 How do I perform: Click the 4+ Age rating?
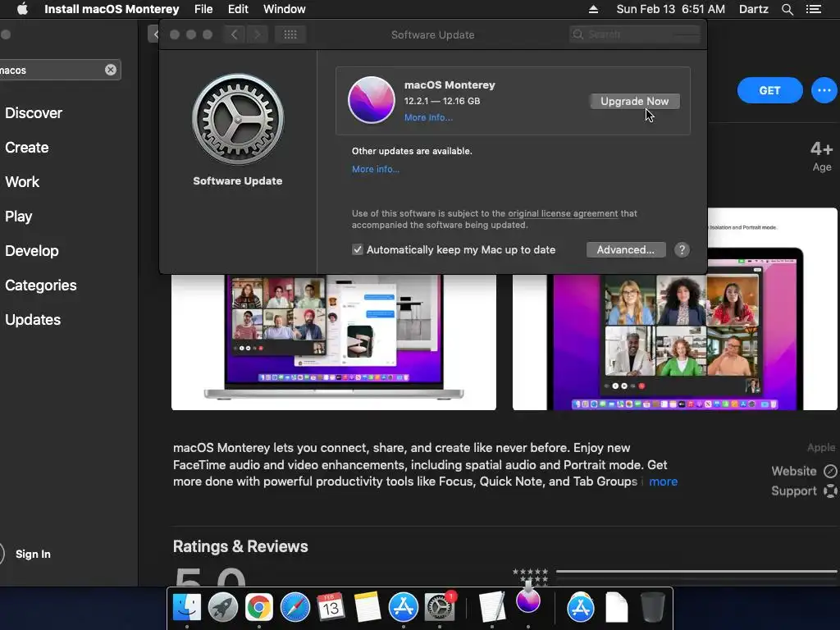821,156
